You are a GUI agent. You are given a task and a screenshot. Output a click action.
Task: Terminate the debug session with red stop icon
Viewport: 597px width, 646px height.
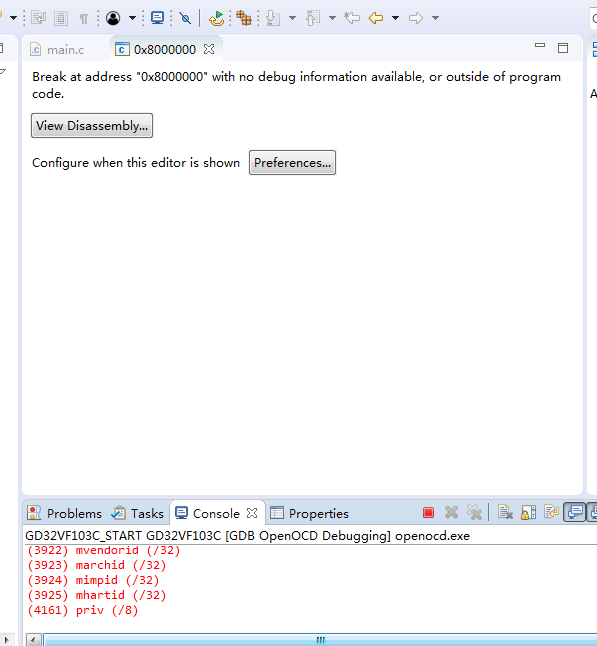tap(428, 513)
